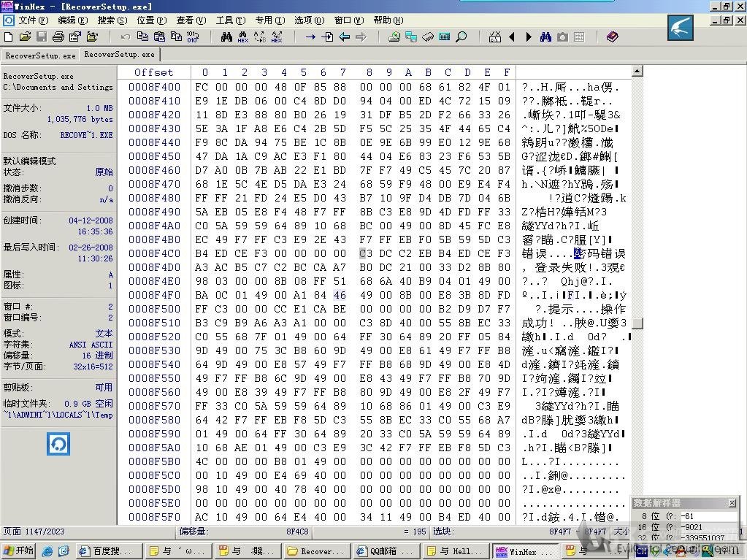Replace hex values with the arrows HEX icon
Image resolution: width=747 pixels, height=560 pixels.
click(x=277, y=37)
